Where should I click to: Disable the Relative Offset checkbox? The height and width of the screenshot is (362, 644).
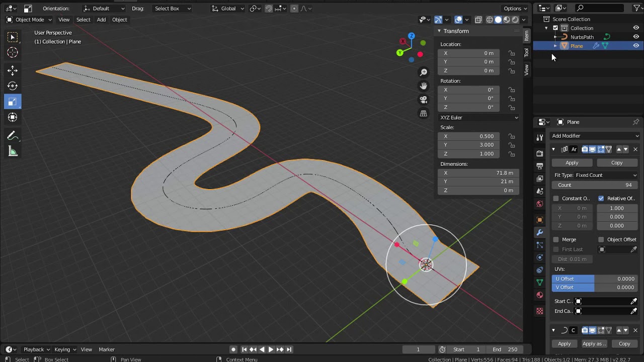(601, 199)
